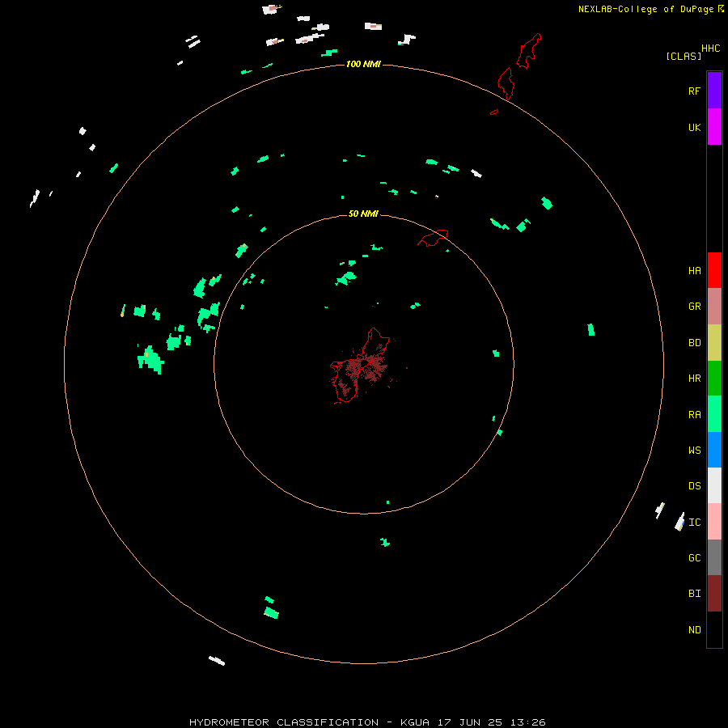Click the magenta UK legend swatch
Image resolution: width=728 pixels, height=728 pixels.
pyautogui.click(x=714, y=126)
